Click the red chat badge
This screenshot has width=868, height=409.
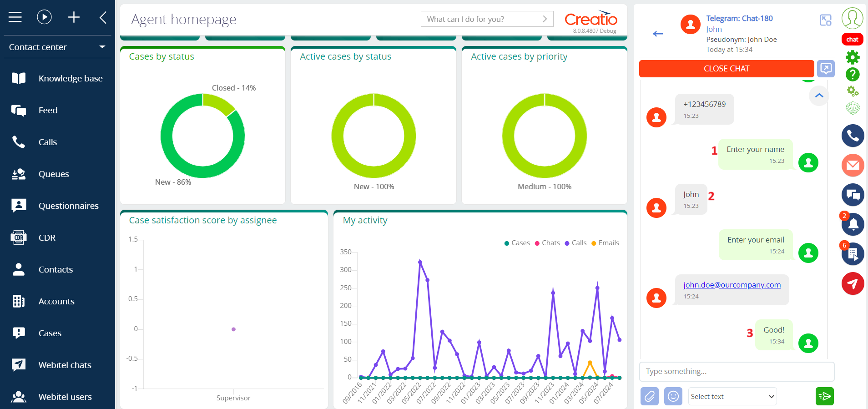point(852,40)
